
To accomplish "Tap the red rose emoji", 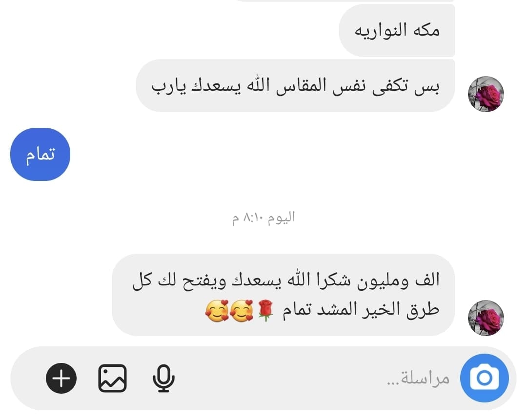I will [265, 310].
